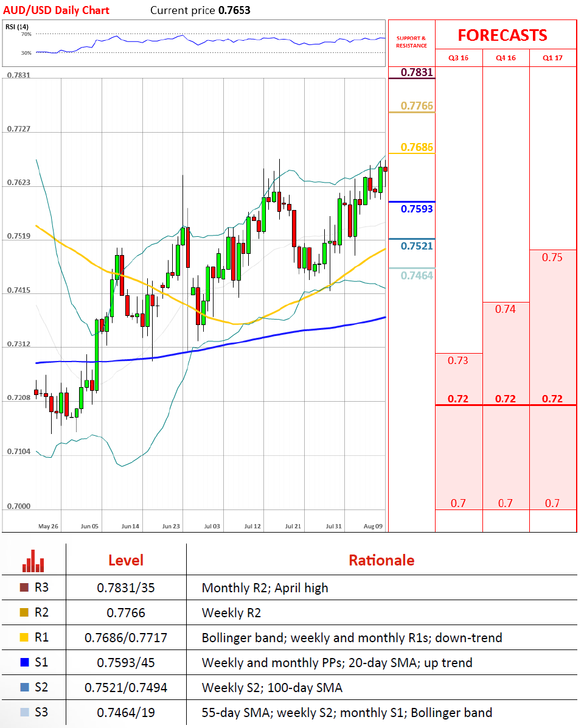Click the 0.75 forecast value in Q1 17
Viewport: 584px width, 728px height.
point(552,257)
